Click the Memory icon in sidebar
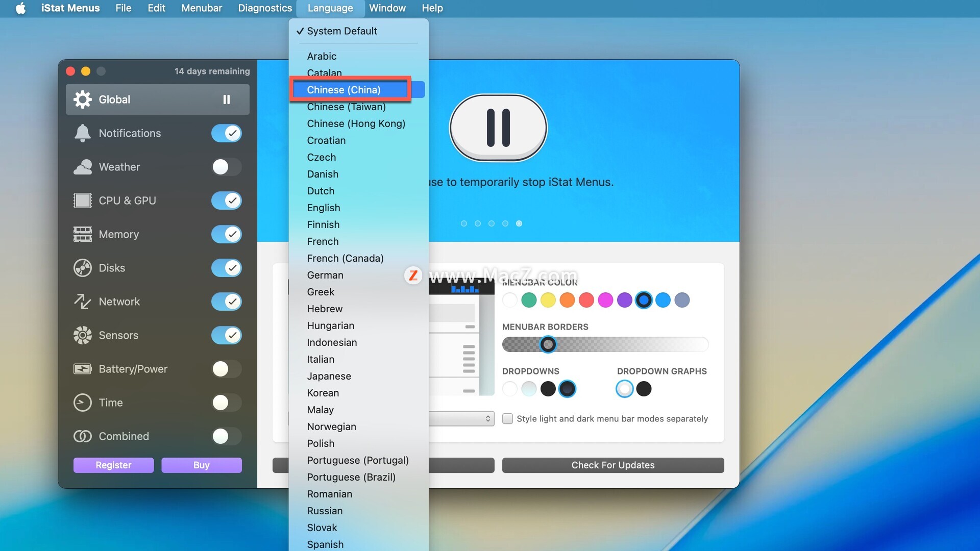The height and width of the screenshot is (551, 980). (x=82, y=234)
